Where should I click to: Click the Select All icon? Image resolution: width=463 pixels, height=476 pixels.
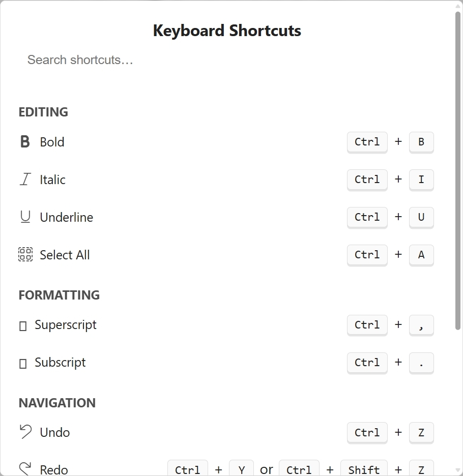pos(25,255)
